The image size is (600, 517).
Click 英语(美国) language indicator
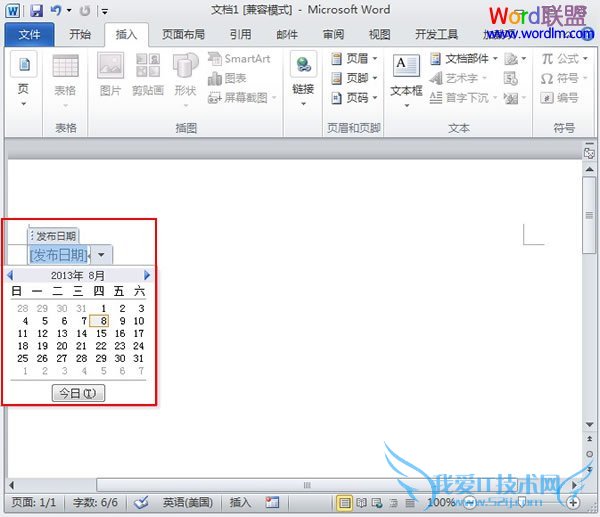click(x=188, y=502)
